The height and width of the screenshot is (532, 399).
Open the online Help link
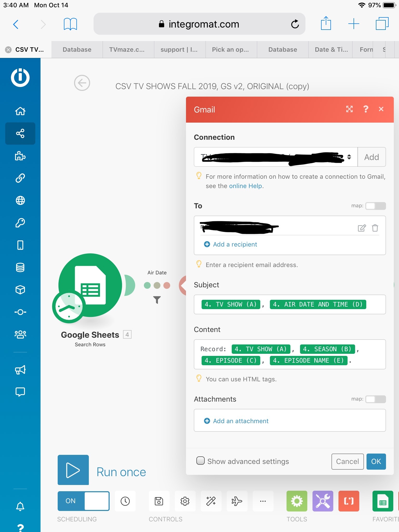pos(245,186)
